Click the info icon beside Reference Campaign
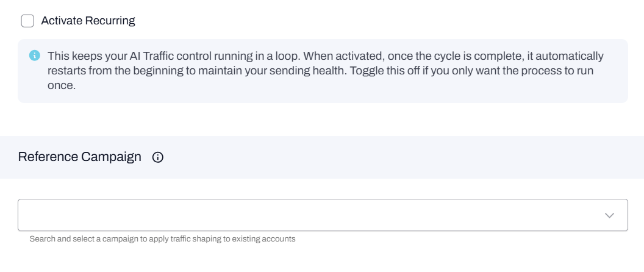 tap(158, 157)
